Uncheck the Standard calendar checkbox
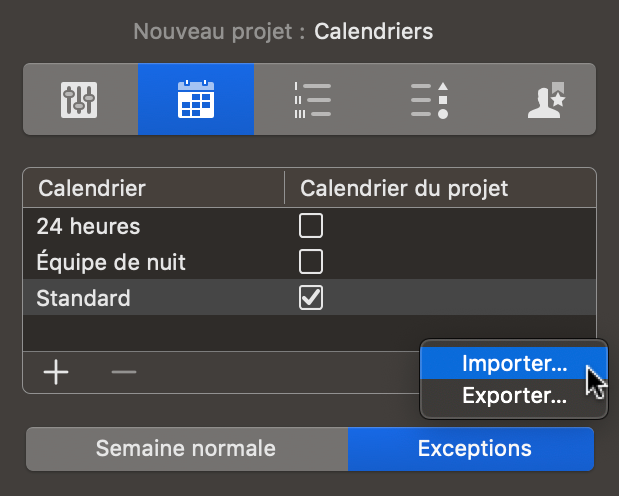619x496 pixels. (311, 298)
